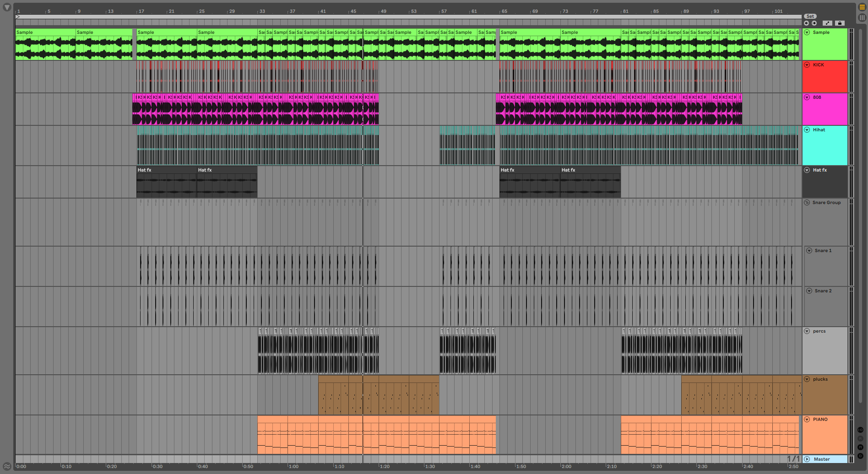The width and height of the screenshot is (868, 474).
Task: Fold the KICK track
Action: 807,65
